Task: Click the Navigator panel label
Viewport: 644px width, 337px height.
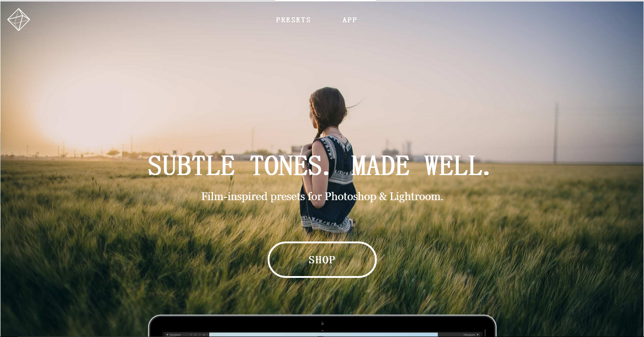Action: point(175,335)
